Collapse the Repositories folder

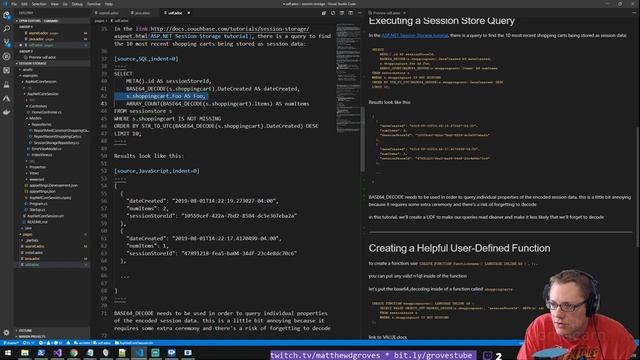tap(41, 124)
